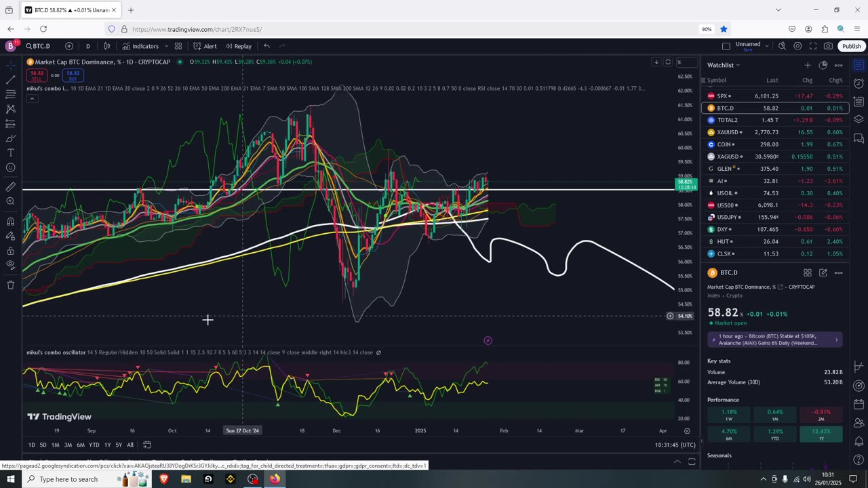Add a compare symbol with the plus icon
This screenshot has width=868, height=488.
[69, 46]
